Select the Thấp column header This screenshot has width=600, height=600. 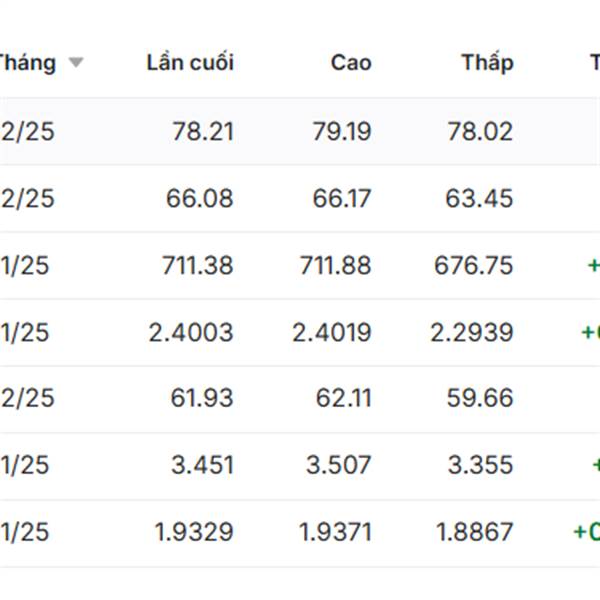coord(487,63)
